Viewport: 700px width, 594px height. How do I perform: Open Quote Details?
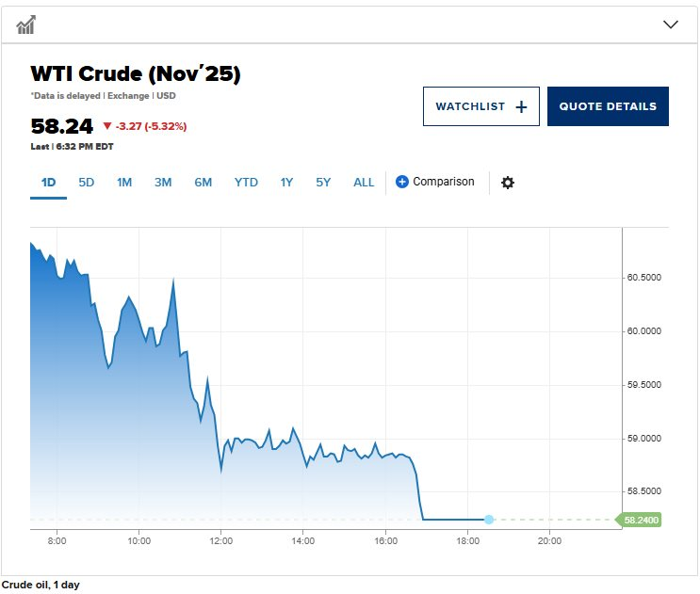point(608,107)
